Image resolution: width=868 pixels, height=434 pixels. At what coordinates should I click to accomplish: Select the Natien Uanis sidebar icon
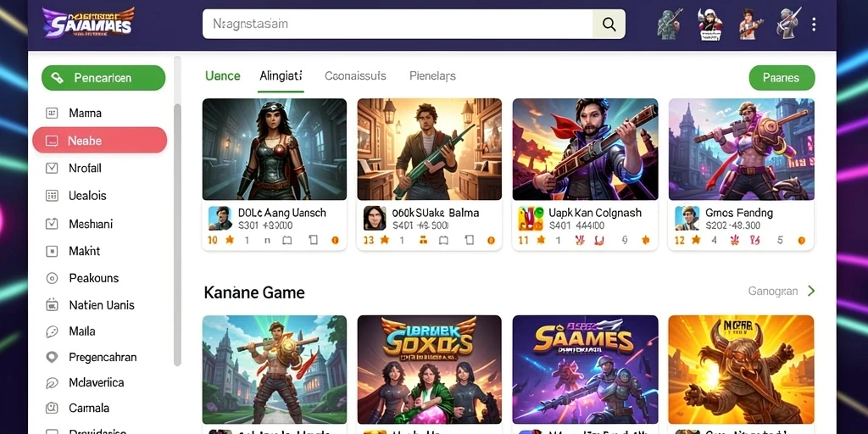pos(52,305)
